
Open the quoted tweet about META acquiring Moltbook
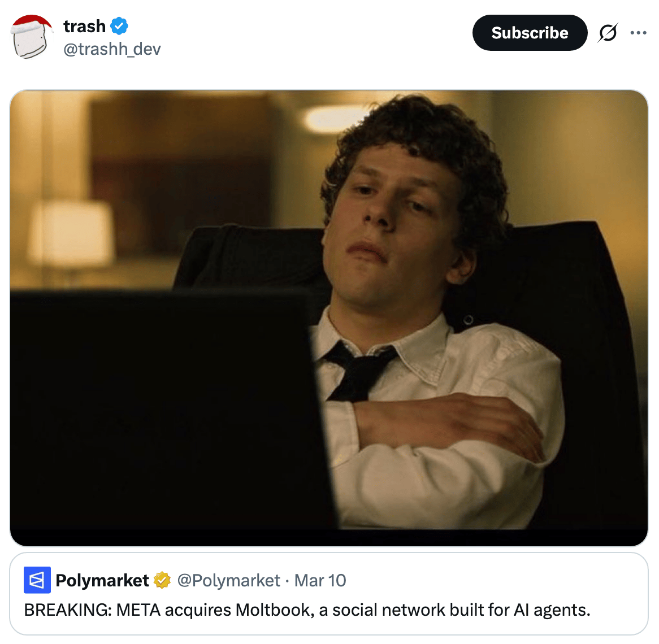tap(329, 594)
